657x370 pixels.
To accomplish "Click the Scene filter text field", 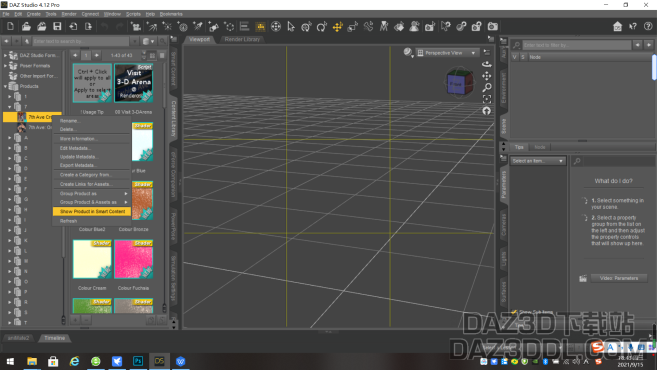I will pos(577,45).
